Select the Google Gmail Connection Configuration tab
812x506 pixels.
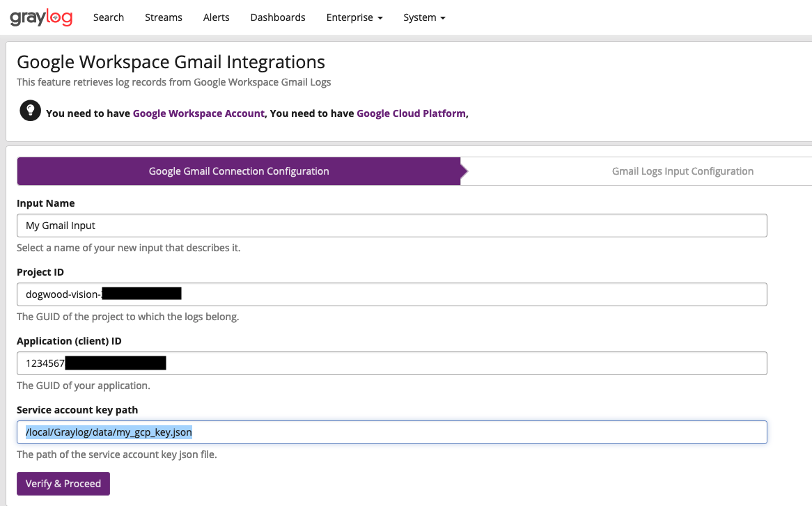coord(239,171)
